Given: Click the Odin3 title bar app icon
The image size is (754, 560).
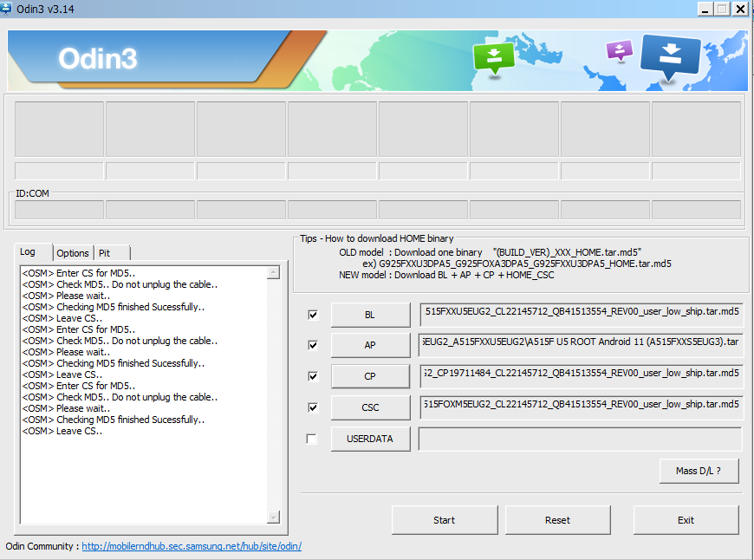Looking at the screenshot, I should [x=6, y=8].
